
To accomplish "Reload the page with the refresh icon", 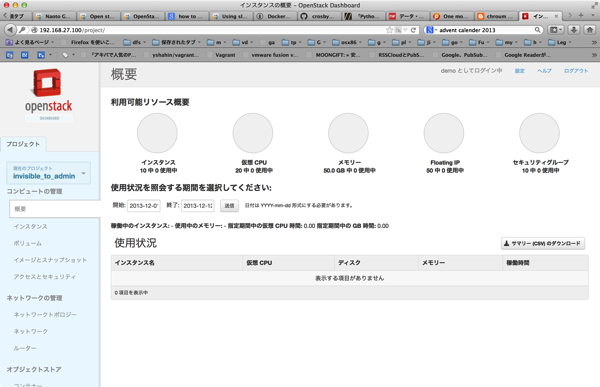I will tap(413, 30).
